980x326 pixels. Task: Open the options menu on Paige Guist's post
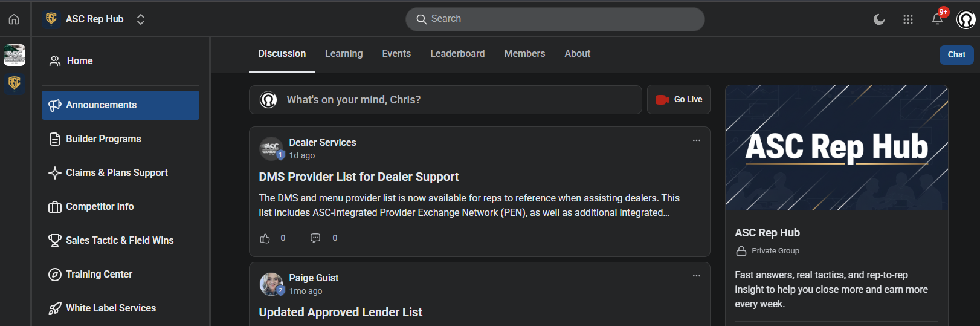[697, 276]
